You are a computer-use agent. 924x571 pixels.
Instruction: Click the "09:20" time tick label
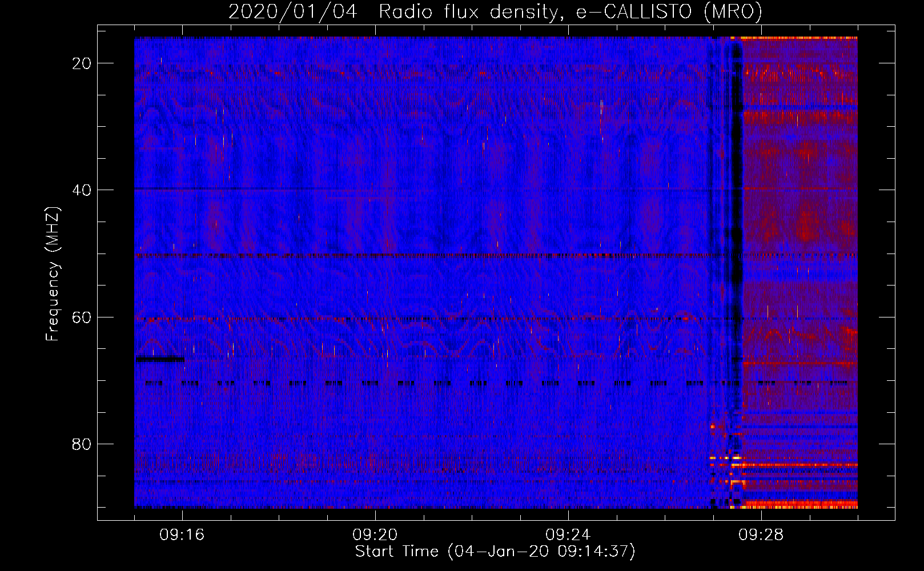(x=375, y=535)
